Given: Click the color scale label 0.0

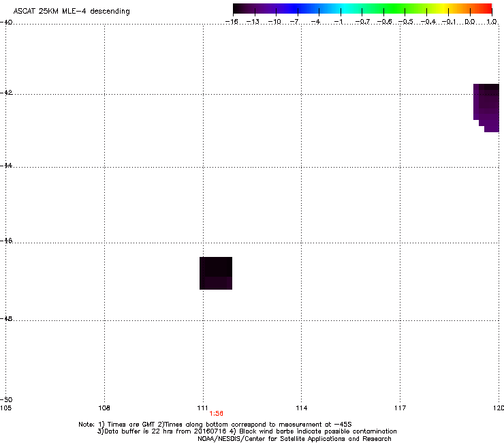Looking at the screenshot, I should click(x=470, y=22).
